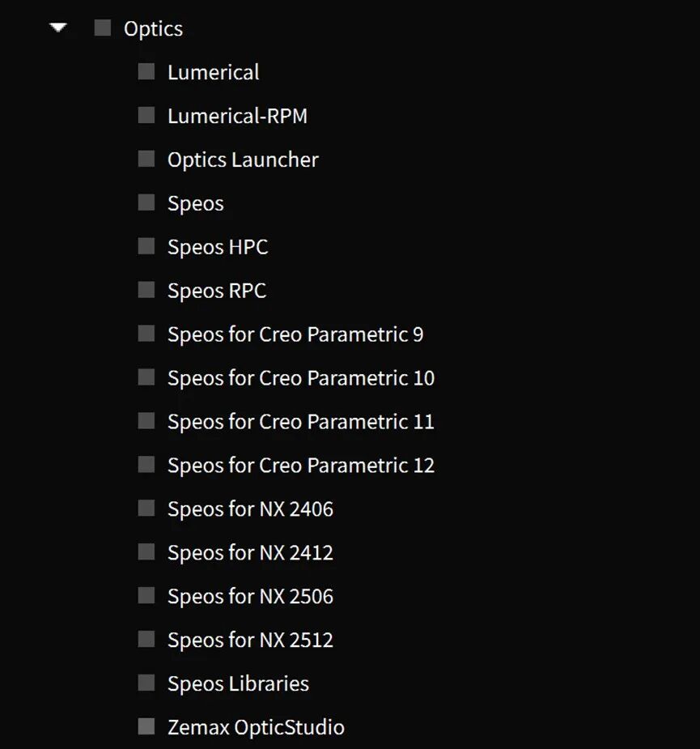
Task: Click Speos for Creo Parametric 9 text
Action: [x=295, y=334]
